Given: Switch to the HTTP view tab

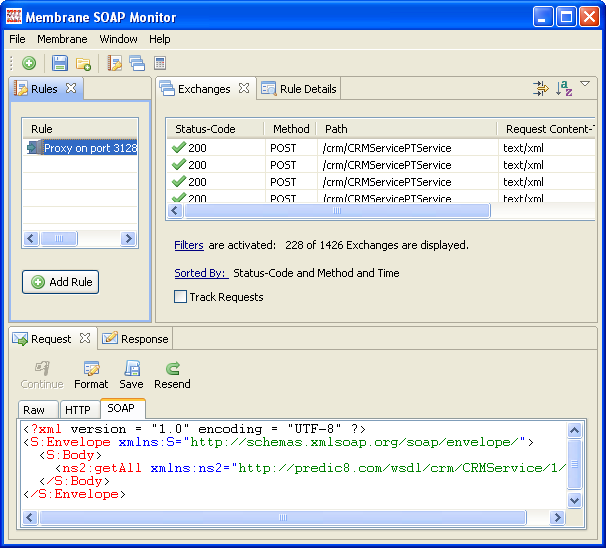Looking at the screenshot, I should pos(80,409).
